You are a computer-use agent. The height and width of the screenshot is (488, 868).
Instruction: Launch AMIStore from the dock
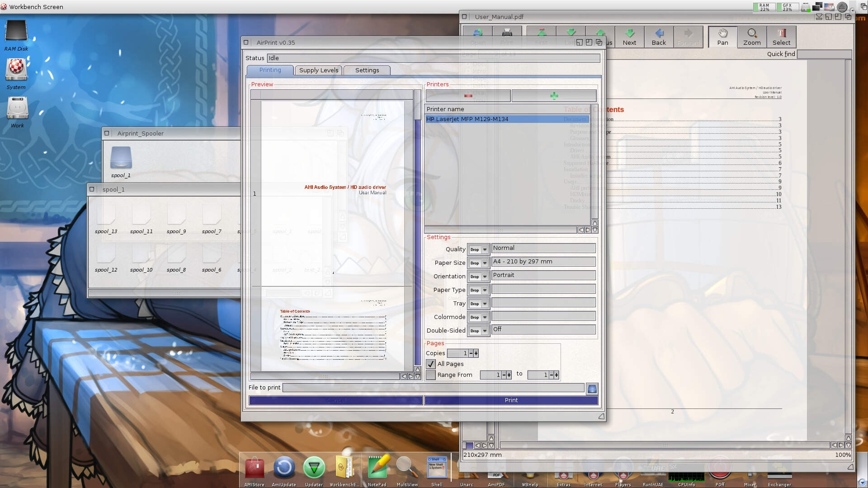coord(255,468)
